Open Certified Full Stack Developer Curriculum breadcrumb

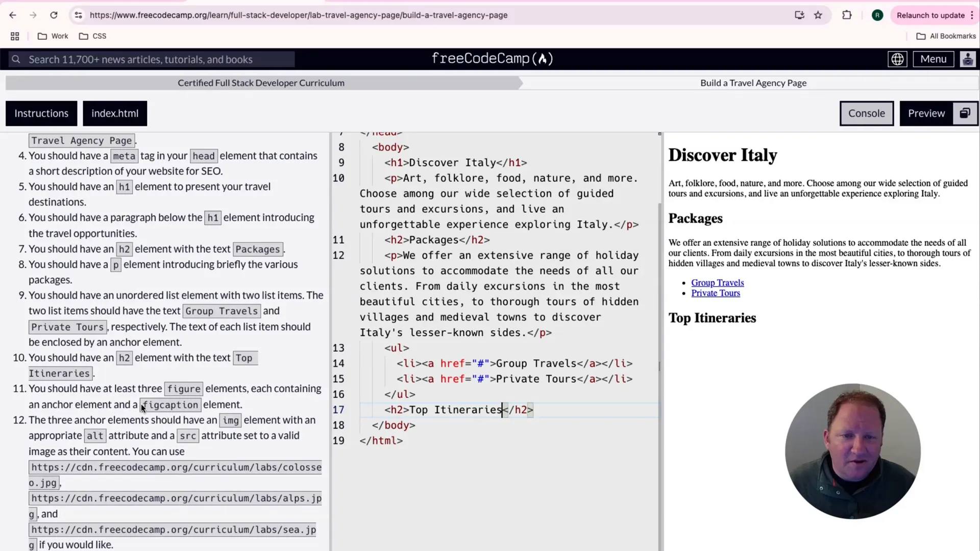(x=261, y=83)
